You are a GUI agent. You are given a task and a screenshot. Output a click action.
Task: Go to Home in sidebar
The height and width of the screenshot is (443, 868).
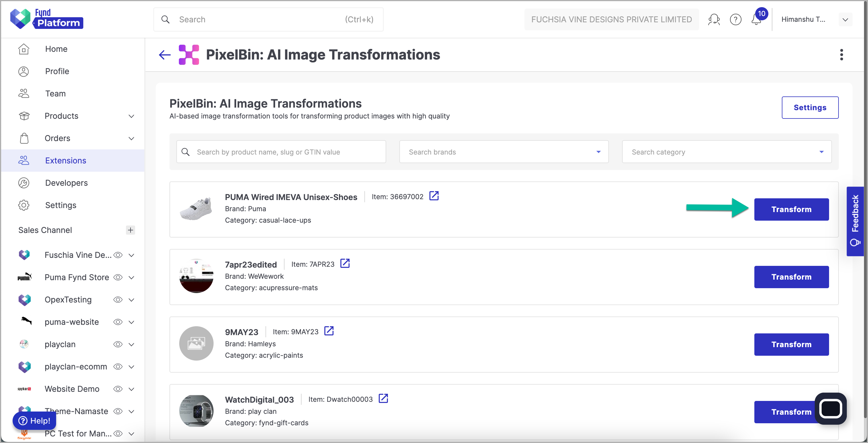coord(73,49)
